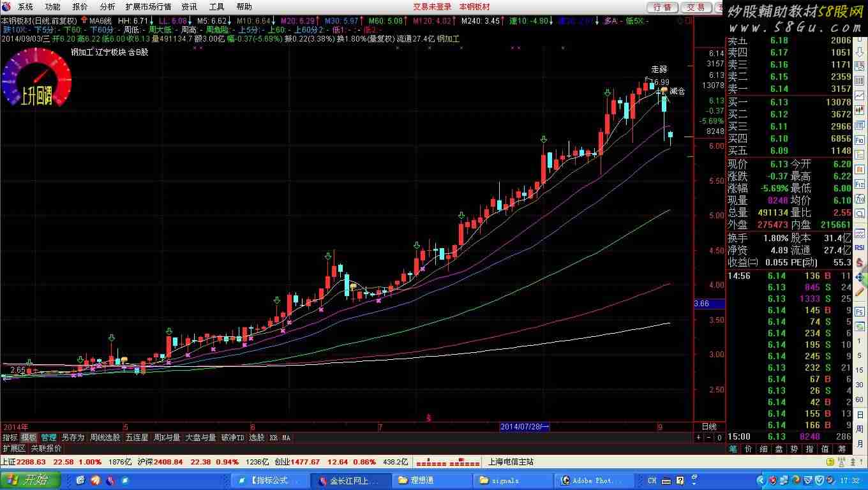Image resolution: width=868 pixels, height=490 pixels.
Task: Switch to monthly period 月
Action: pyautogui.click(x=860, y=444)
